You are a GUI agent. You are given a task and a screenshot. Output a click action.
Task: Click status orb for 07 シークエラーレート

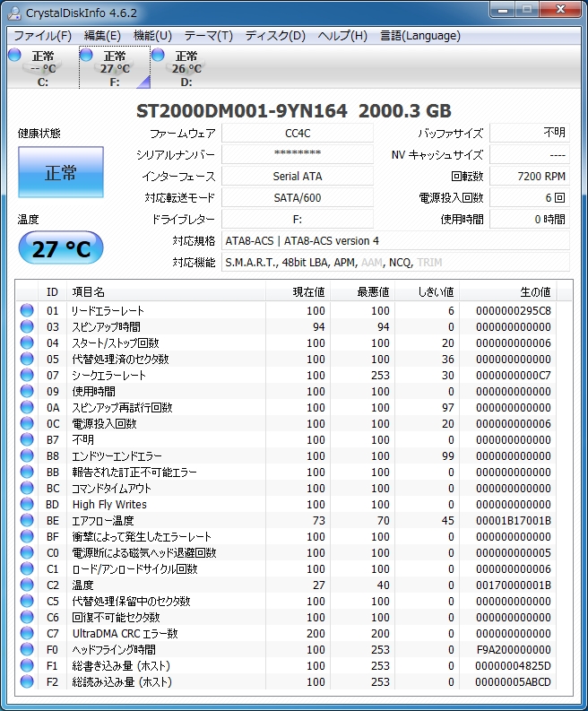tap(27, 375)
